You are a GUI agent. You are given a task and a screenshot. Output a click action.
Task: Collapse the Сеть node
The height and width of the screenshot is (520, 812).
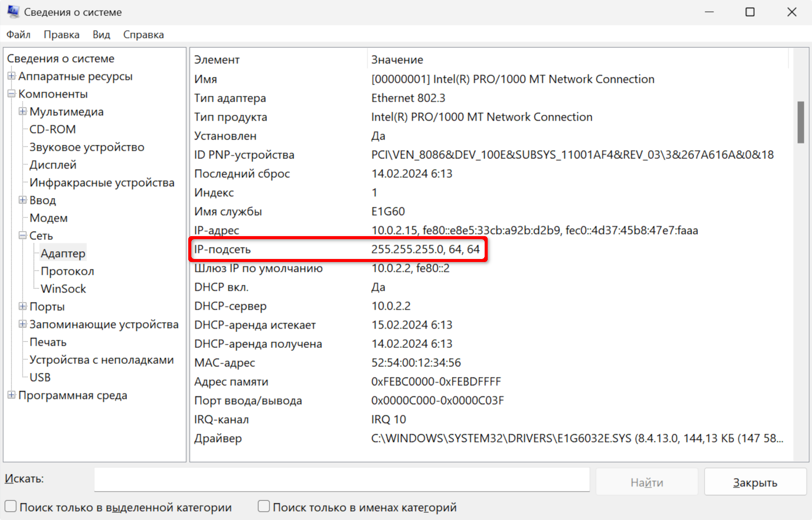pos(23,236)
